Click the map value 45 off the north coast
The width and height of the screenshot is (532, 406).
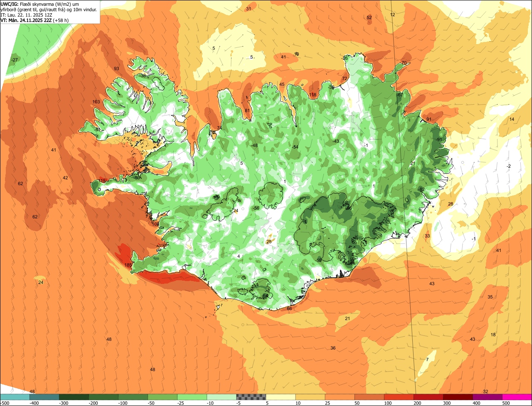282,84
